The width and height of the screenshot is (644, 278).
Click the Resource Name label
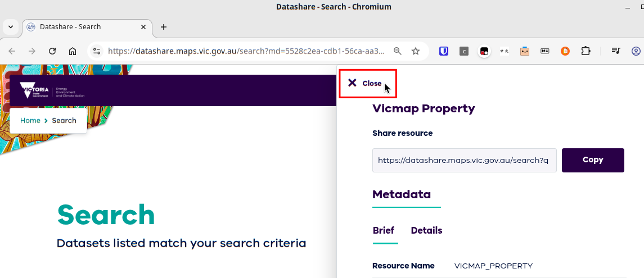403,266
